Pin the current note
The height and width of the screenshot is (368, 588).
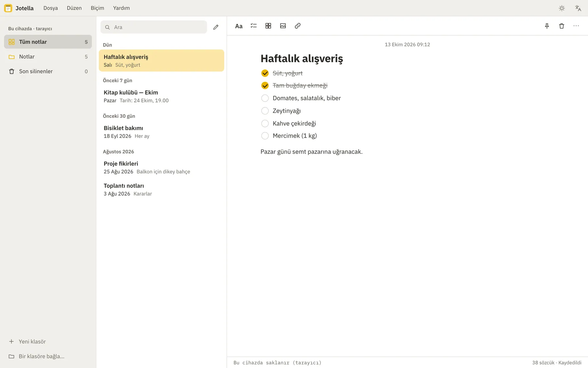coord(547,26)
